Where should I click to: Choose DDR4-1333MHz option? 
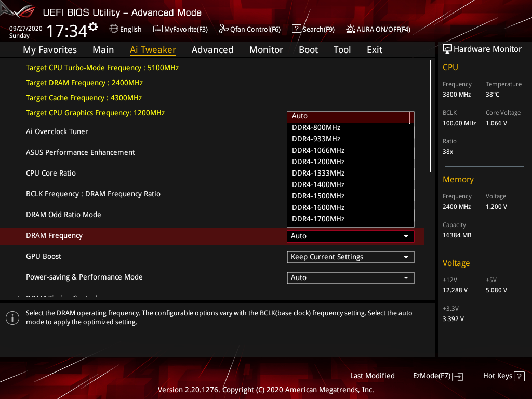coord(349,174)
